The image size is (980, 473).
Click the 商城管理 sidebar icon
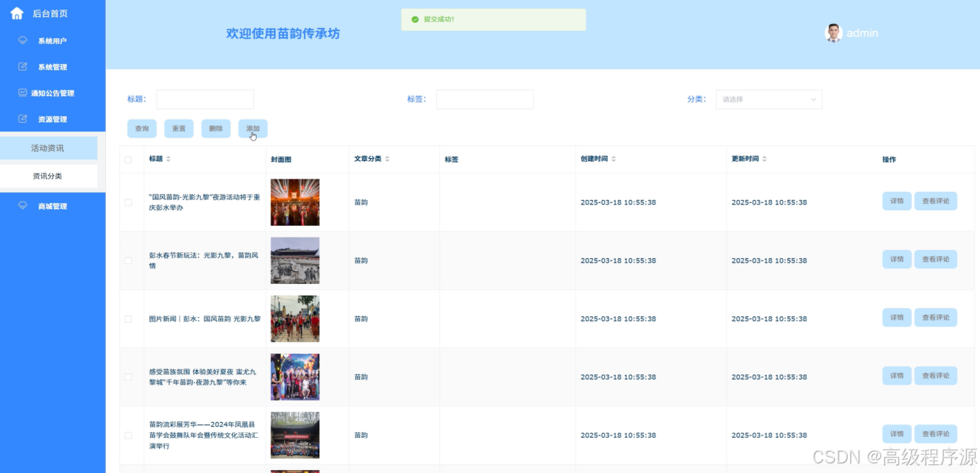pyautogui.click(x=23, y=206)
